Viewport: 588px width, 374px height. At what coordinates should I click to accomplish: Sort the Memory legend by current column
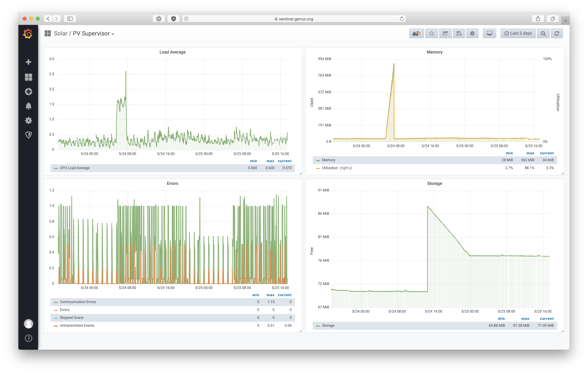[x=546, y=153]
